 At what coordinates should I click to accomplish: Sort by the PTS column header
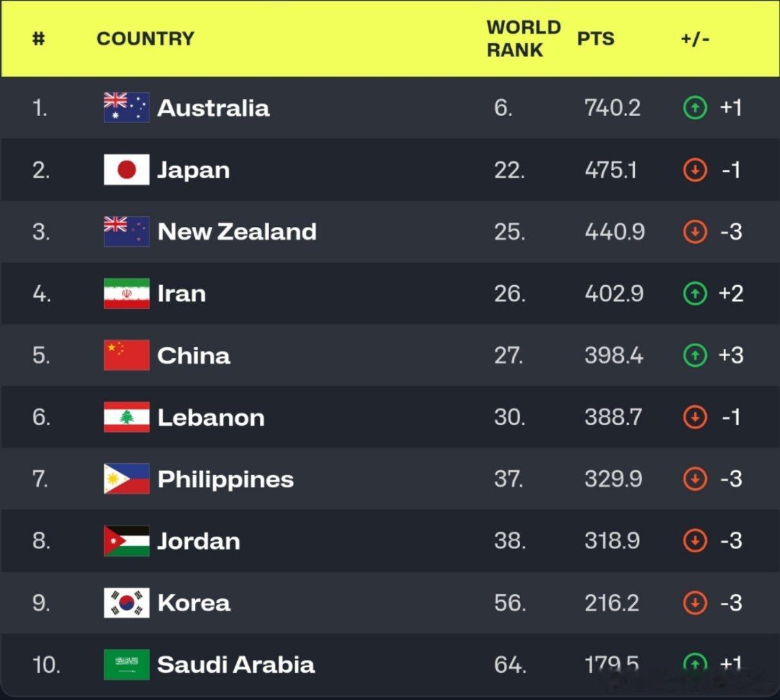click(595, 38)
